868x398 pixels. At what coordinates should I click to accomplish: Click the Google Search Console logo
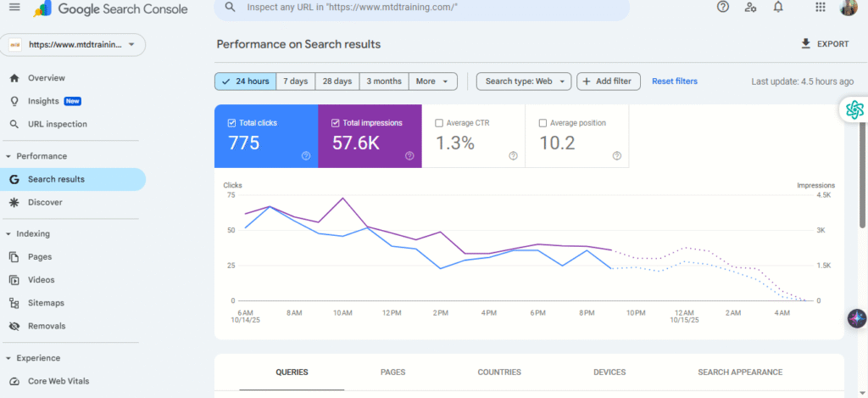click(x=110, y=8)
